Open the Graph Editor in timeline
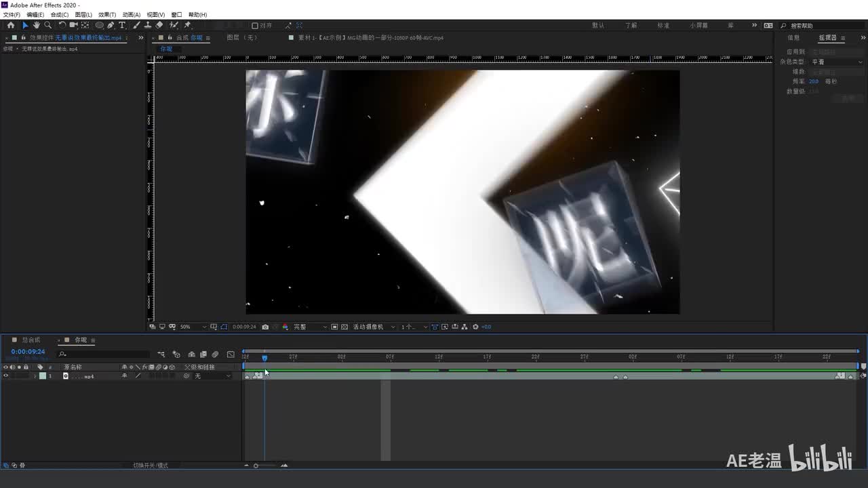The image size is (868, 488). 231,354
